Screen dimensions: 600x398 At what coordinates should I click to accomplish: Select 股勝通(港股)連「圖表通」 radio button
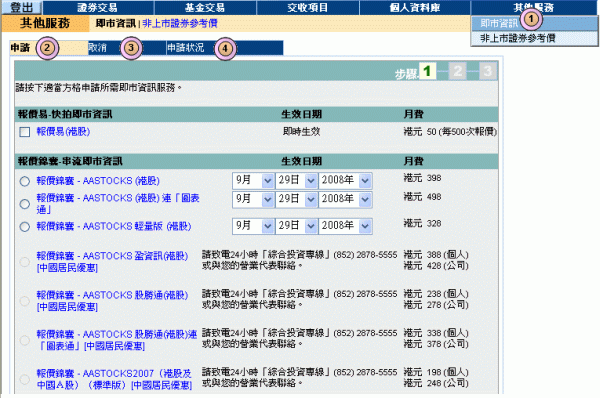pos(25,340)
